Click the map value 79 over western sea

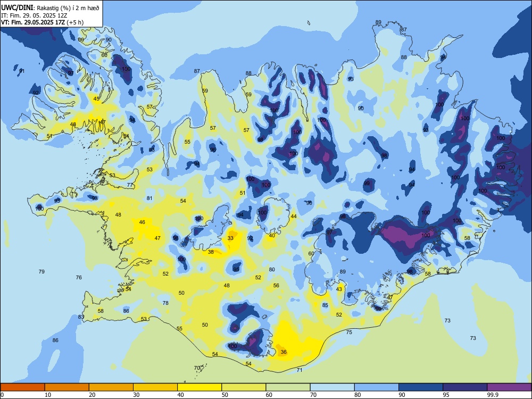click(41, 271)
